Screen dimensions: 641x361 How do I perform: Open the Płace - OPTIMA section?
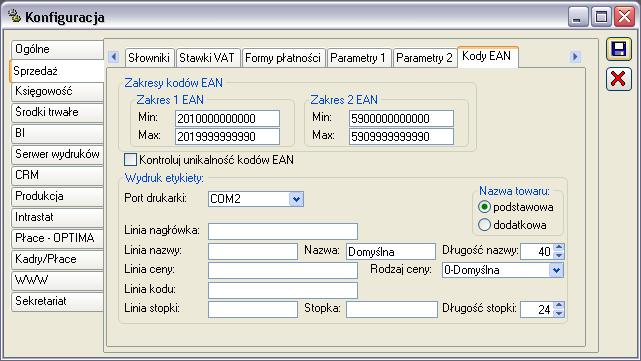click(x=57, y=238)
